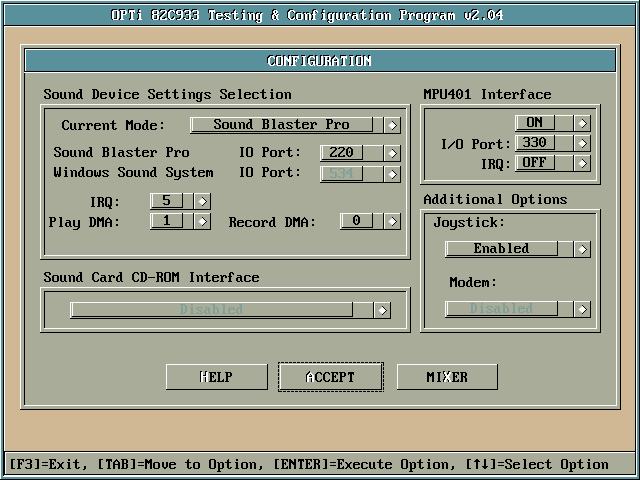Click the ACCEPT button

pos(331,377)
